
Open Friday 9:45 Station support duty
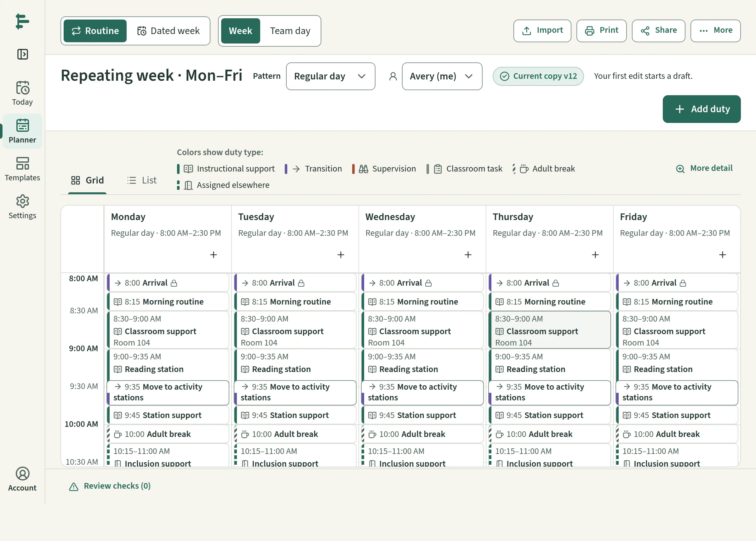[677, 415]
